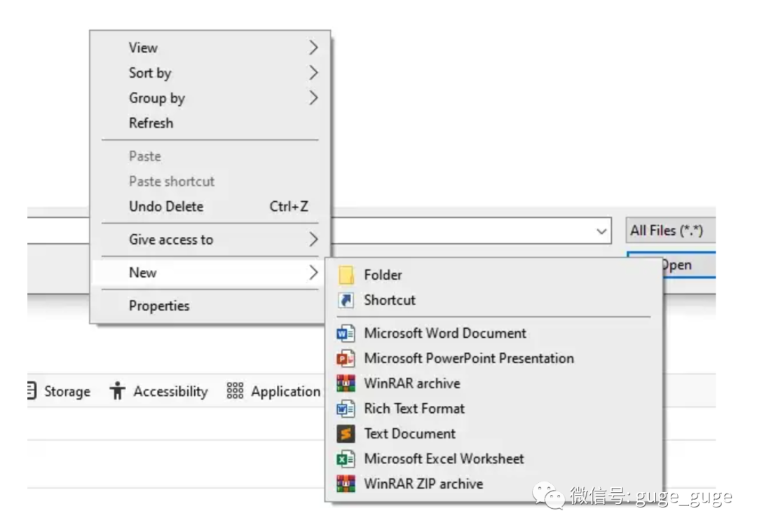Image resolution: width=757 pixels, height=532 pixels.
Task: Expand the Group by submenu arrow
Action: [313, 98]
